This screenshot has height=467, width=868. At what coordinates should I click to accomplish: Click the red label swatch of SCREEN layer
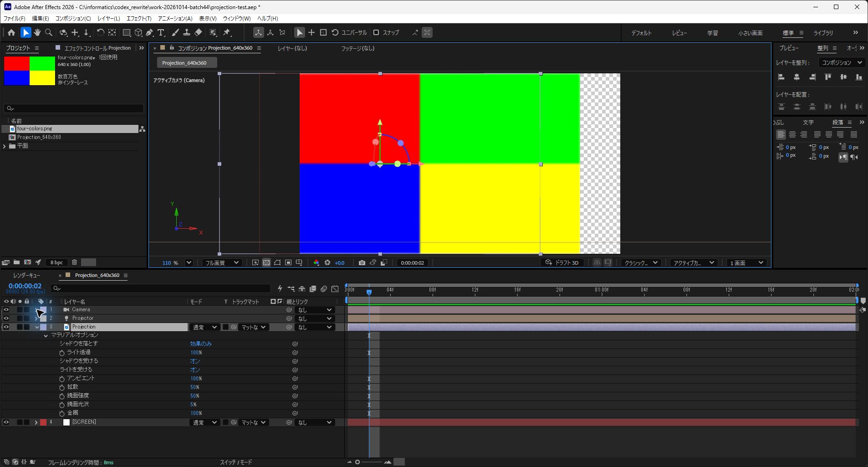tap(43, 422)
